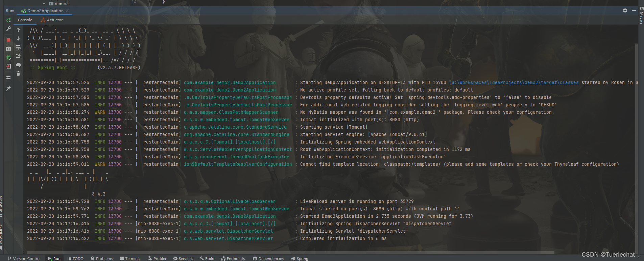Click 'Initializing Servlet dispatcherServlet' log message

click(354, 231)
